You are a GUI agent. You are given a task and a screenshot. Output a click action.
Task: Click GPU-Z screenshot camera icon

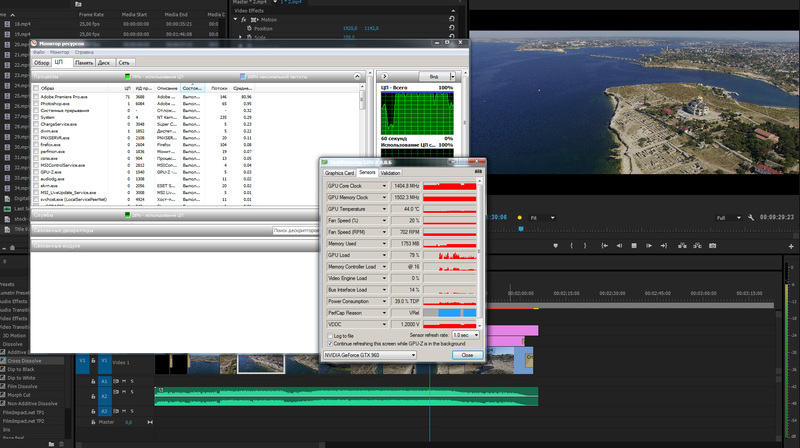pos(478,172)
